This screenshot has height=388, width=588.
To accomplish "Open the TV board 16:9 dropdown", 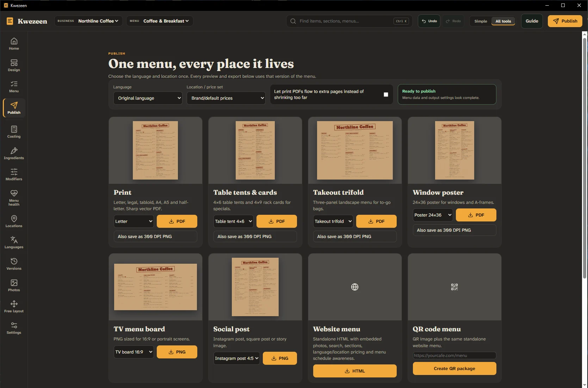I will coord(134,352).
